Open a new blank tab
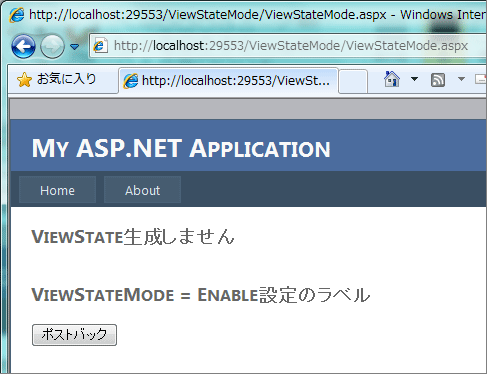The height and width of the screenshot is (374, 487). click(354, 81)
